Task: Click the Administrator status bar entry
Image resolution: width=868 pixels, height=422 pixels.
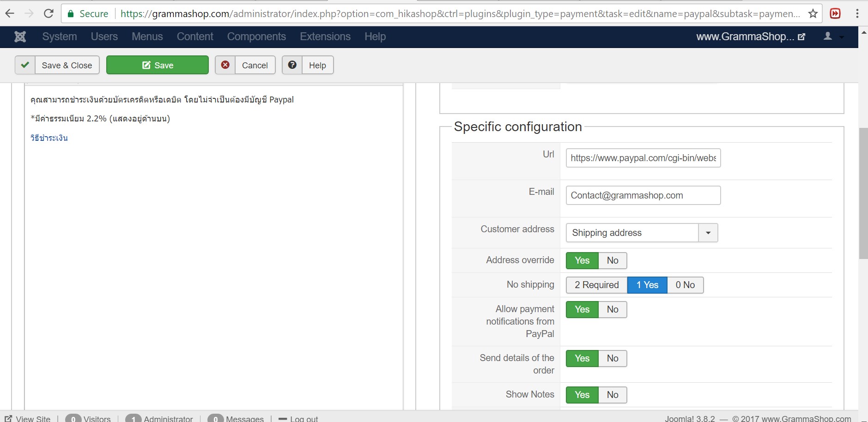Action: (x=159, y=418)
